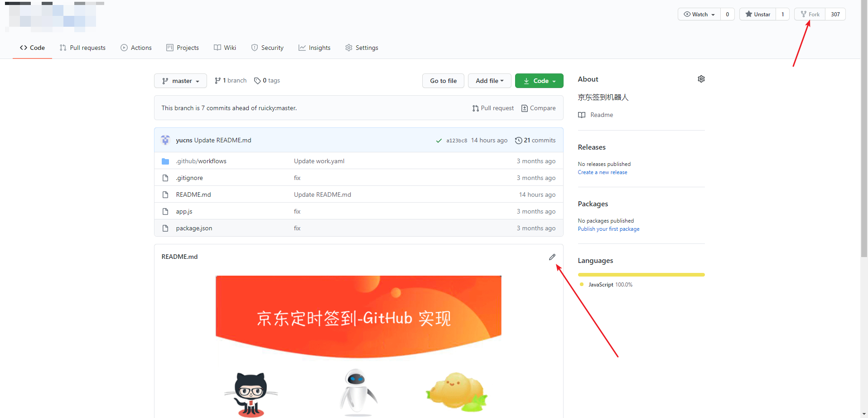Compare this branch with upstream

pos(538,108)
